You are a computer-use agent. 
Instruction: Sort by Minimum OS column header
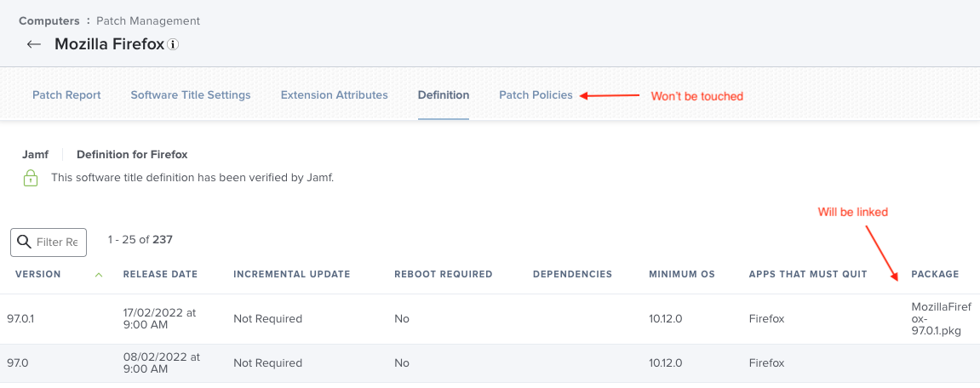point(682,274)
